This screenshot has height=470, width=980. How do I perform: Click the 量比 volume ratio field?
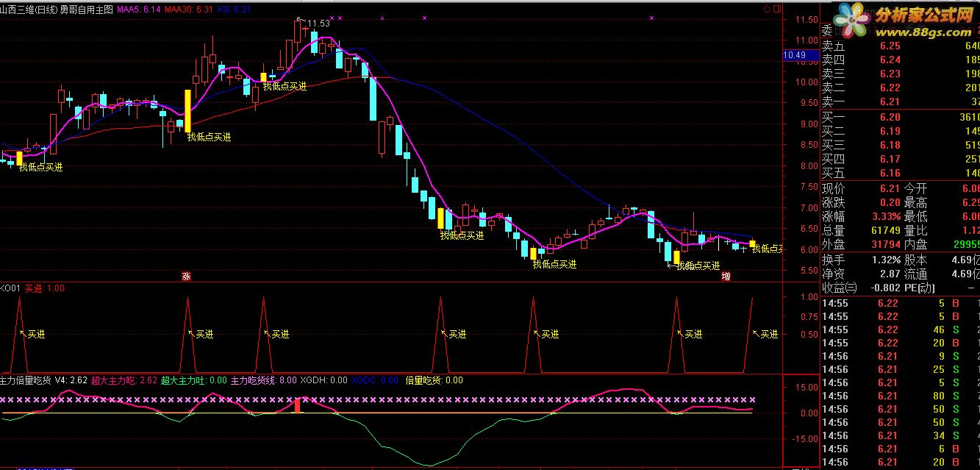[x=941, y=230]
